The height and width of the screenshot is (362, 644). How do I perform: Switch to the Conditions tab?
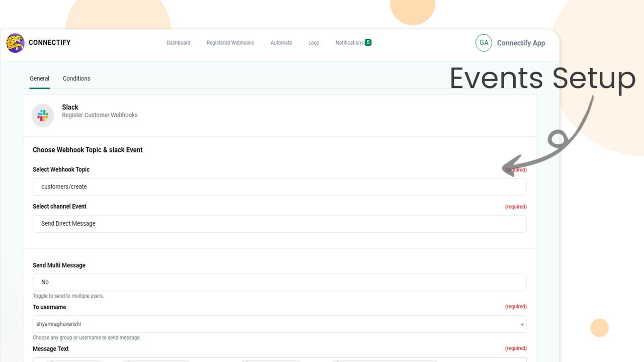[76, 78]
